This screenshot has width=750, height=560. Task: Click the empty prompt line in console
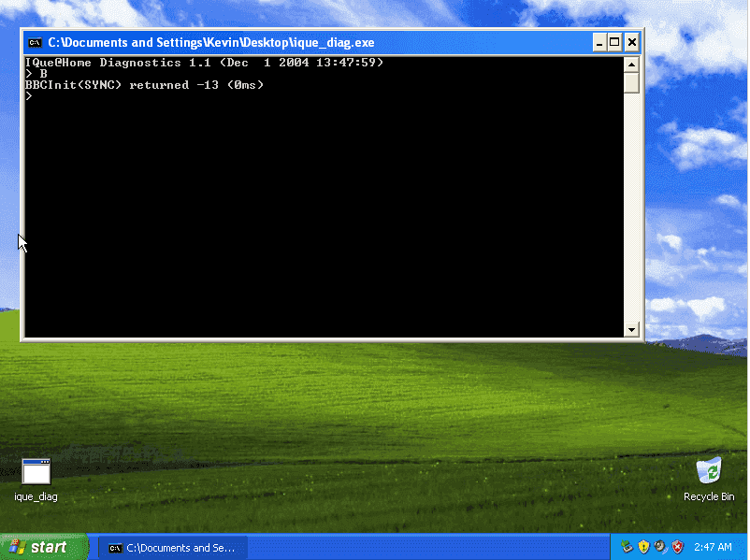click(29, 96)
